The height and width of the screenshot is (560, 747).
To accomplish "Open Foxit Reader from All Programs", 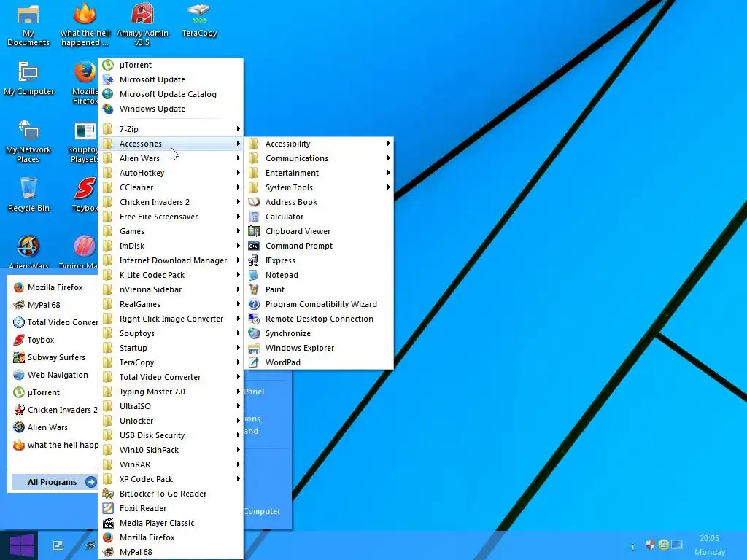I will click(x=171, y=508).
